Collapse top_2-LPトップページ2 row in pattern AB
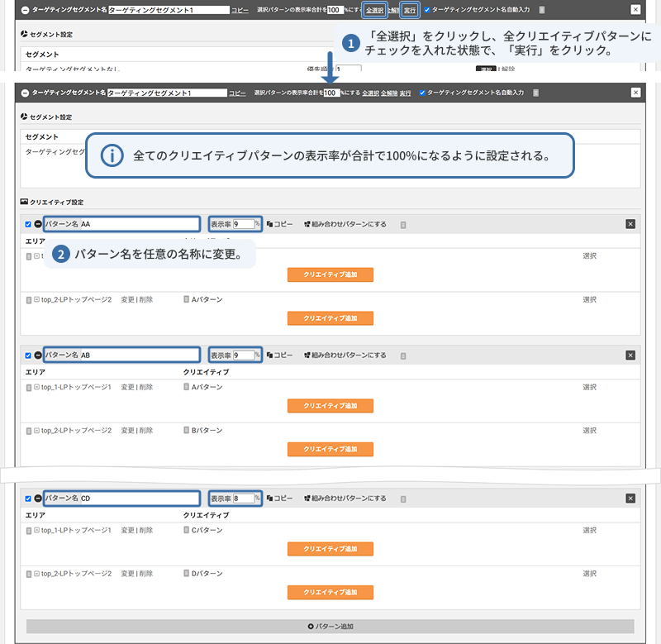Image resolution: width=661 pixels, height=644 pixels. point(36,430)
